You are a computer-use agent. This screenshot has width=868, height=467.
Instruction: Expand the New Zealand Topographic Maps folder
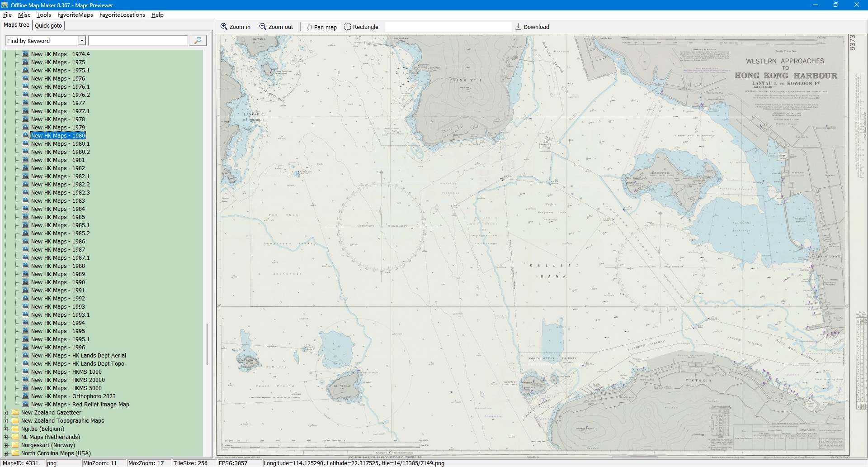tap(5, 421)
